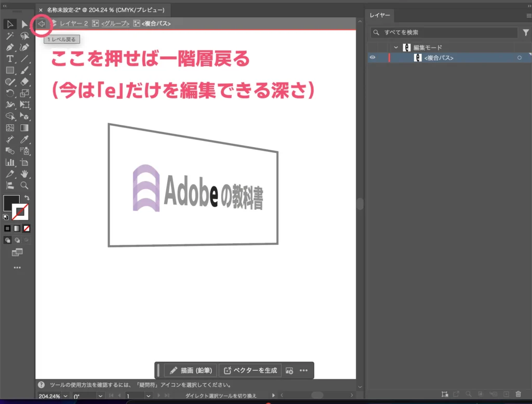
Task: Select the Type tool
Action: pyautogui.click(x=9, y=59)
